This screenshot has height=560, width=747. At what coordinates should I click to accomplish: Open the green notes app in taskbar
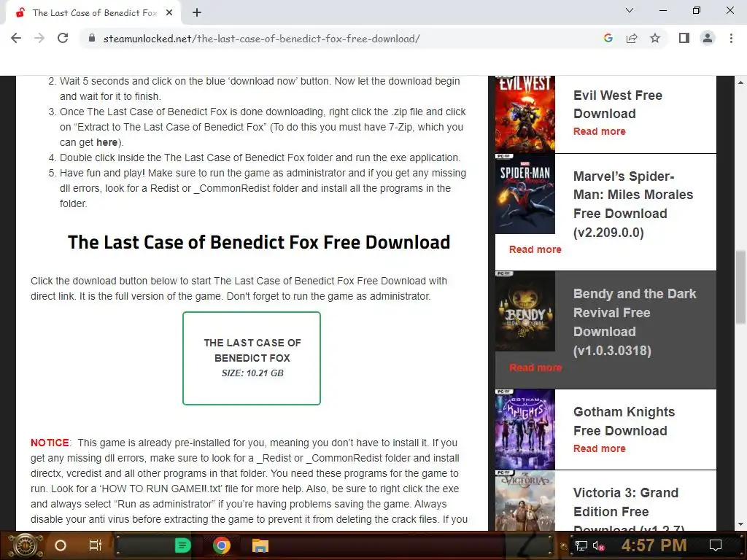coord(182,545)
